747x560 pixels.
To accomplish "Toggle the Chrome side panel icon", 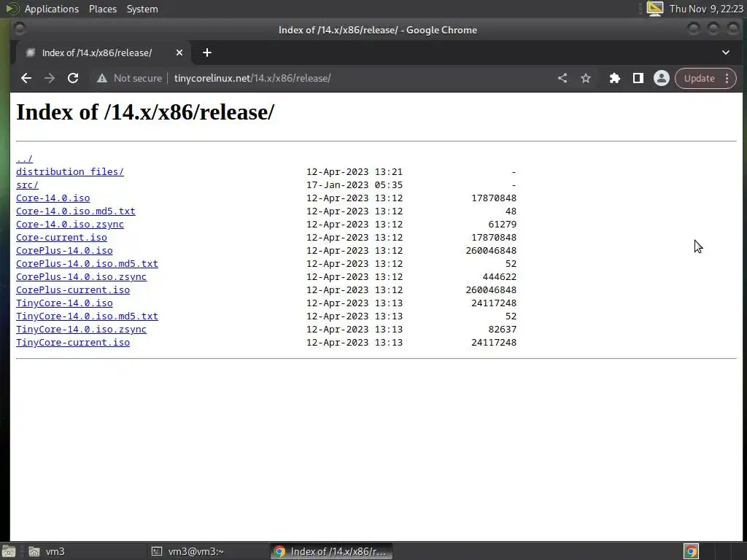I will tap(638, 78).
